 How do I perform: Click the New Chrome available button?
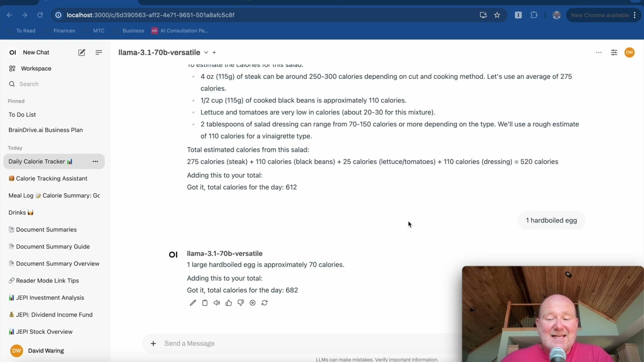[600, 15]
